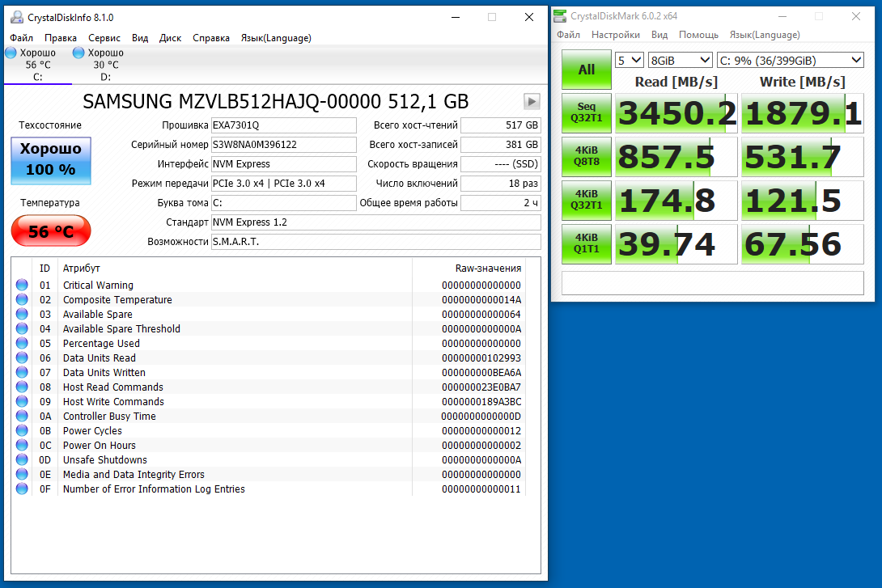Click status orb for Available Spare Threshold row

[x=22, y=329]
